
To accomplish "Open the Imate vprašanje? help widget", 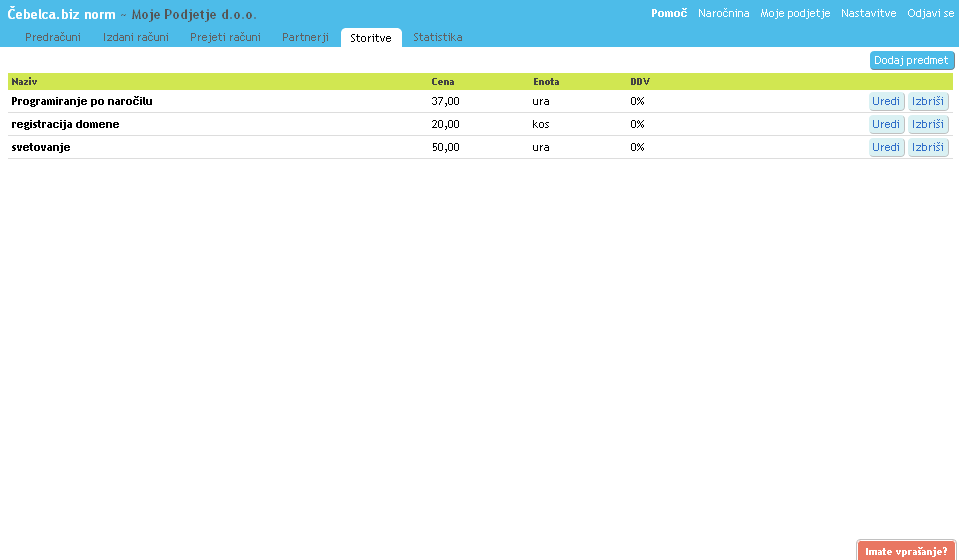I will pyautogui.click(x=906, y=550).
